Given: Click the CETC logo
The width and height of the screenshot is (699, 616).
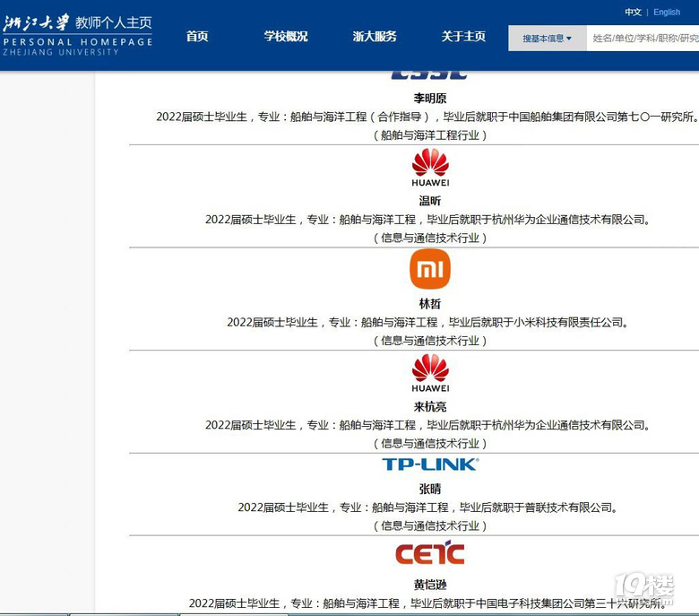Looking at the screenshot, I should pyautogui.click(x=430, y=553).
